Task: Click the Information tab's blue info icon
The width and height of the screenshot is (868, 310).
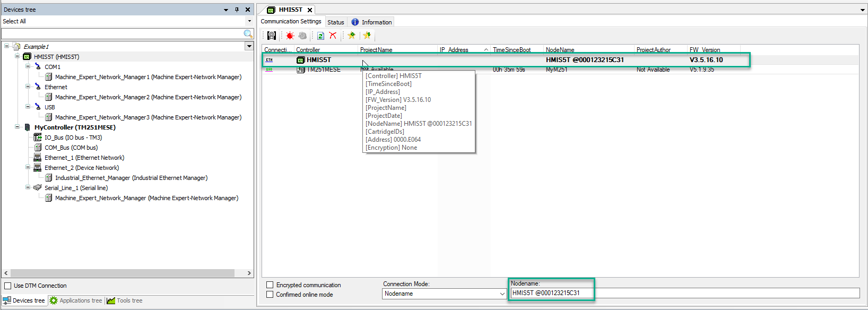Action: point(355,22)
